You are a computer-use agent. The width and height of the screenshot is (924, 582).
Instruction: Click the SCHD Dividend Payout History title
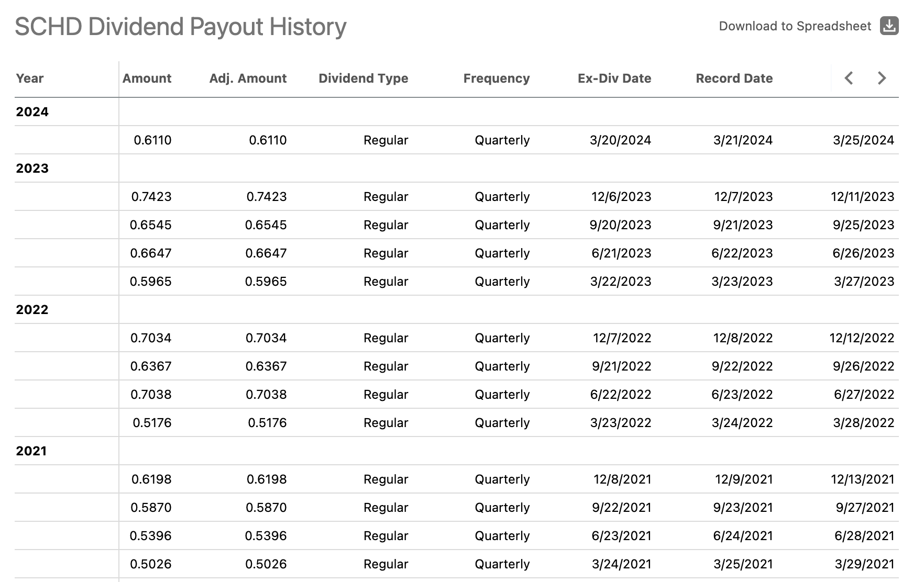(181, 27)
